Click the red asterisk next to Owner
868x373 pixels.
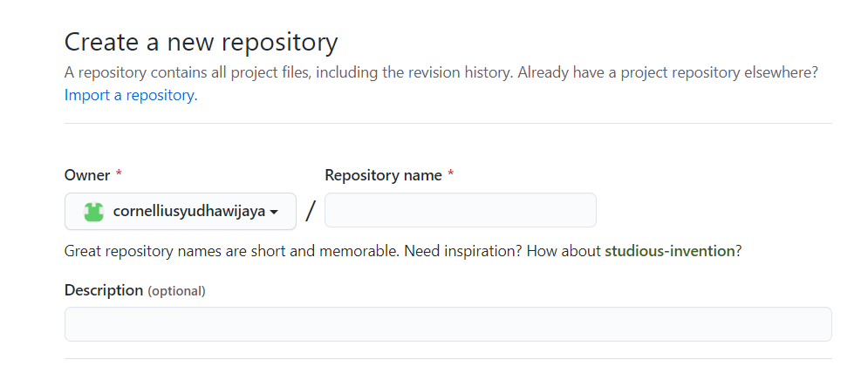coord(119,175)
